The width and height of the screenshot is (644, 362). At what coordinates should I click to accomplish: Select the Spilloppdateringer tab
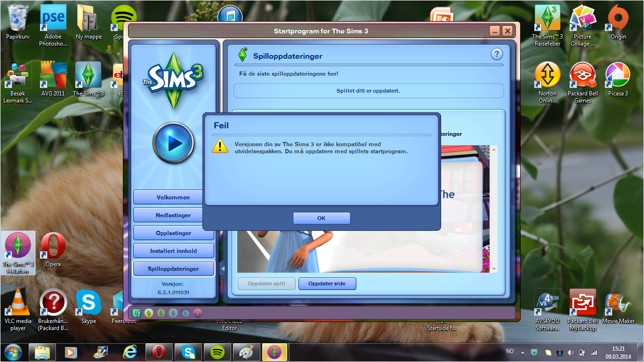(173, 269)
